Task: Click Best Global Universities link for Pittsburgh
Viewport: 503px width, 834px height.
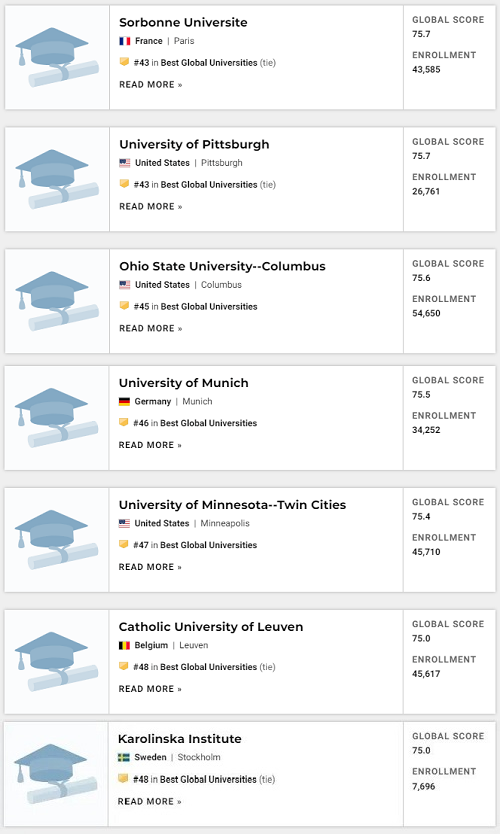Action: [209, 185]
